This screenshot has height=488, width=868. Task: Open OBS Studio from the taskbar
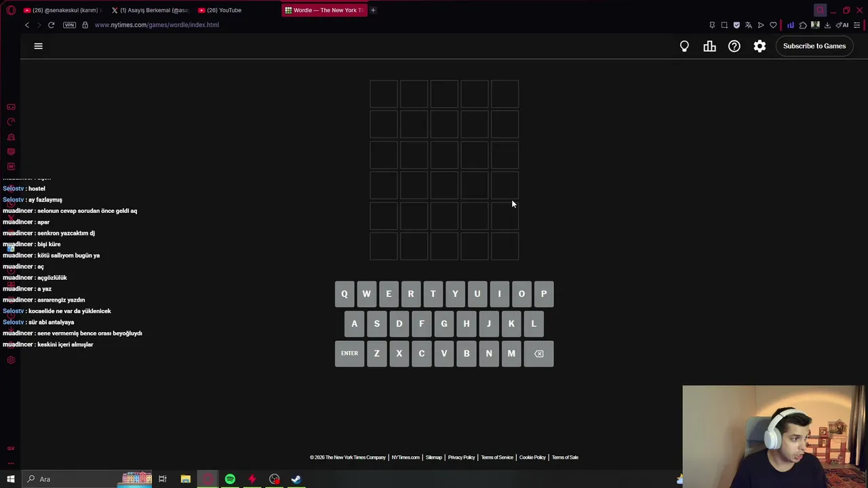[x=274, y=479]
